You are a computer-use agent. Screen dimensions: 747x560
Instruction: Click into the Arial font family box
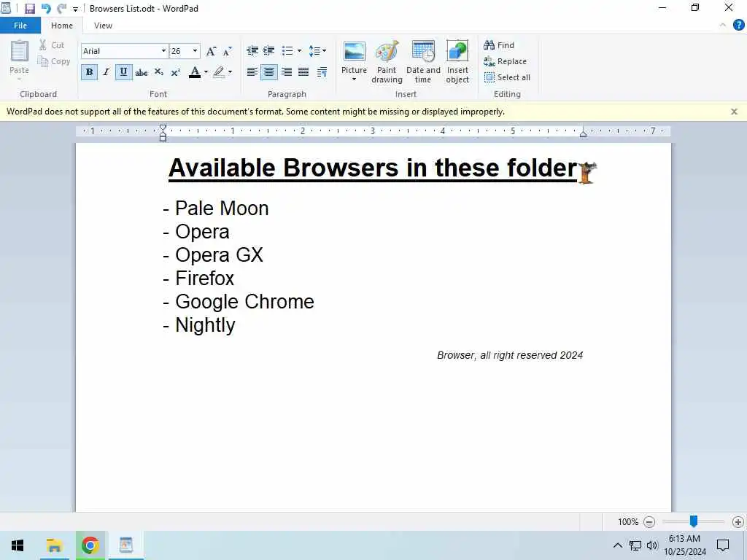pyautogui.click(x=120, y=51)
